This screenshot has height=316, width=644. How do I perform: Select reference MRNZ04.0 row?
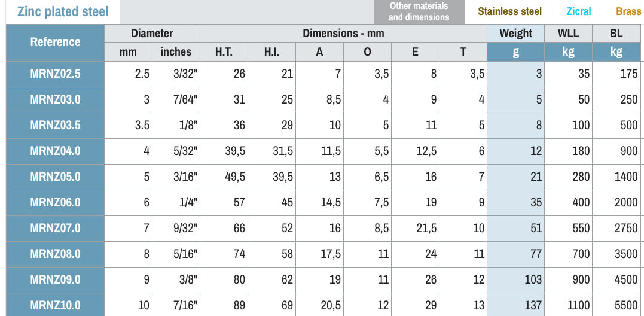[x=55, y=151]
